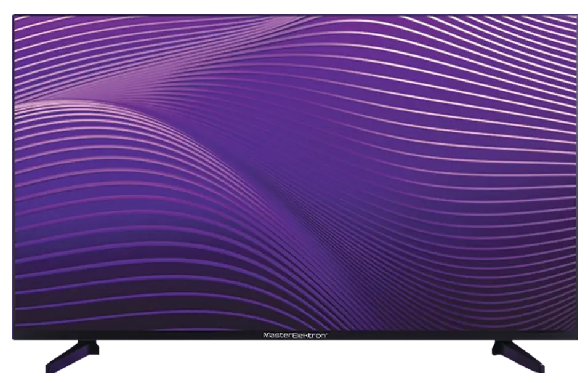Click the left edge bezel of the TV
Screen dimensions: 588x383
(x=12, y=172)
